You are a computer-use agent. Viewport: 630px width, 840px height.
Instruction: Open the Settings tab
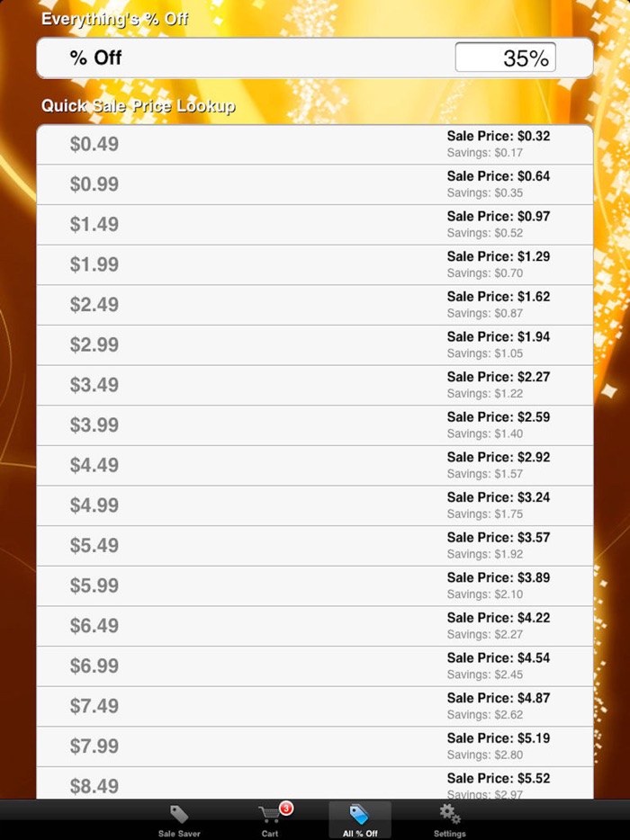click(x=449, y=818)
